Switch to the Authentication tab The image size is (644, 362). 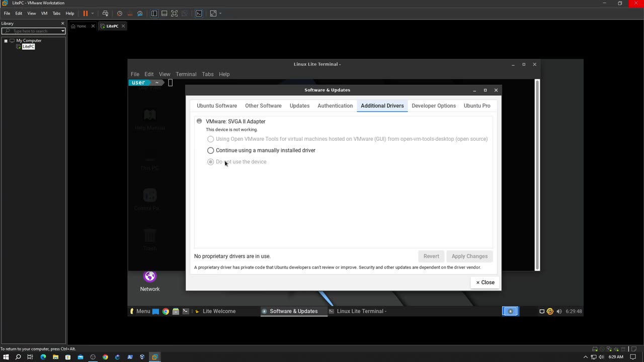point(335,106)
